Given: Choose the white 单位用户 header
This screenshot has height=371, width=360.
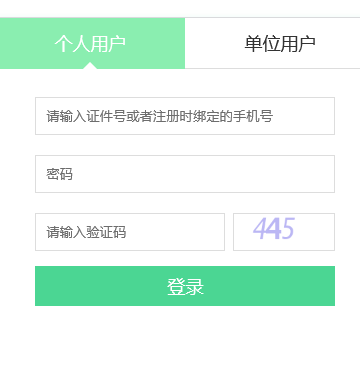Looking at the screenshot, I should 272,43.
